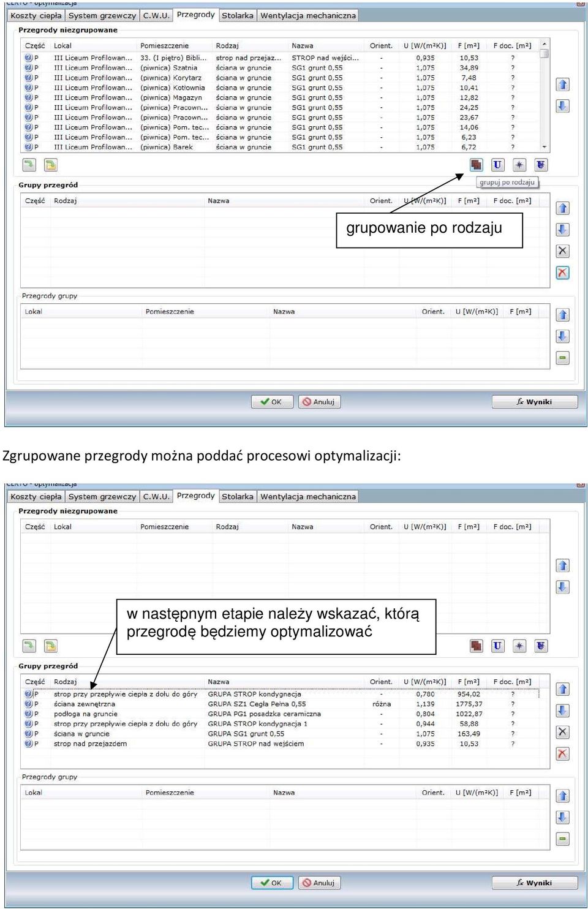Click up arrow beside upper Grupy przegród table
Image resolution: width=588 pixels, height=909 pixels.
coord(563,208)
